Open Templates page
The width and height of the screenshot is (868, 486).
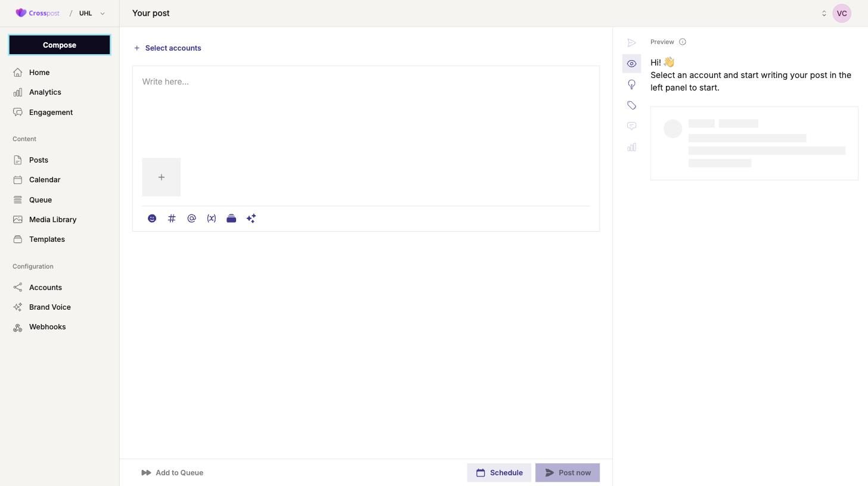click(x=47, y=239)
